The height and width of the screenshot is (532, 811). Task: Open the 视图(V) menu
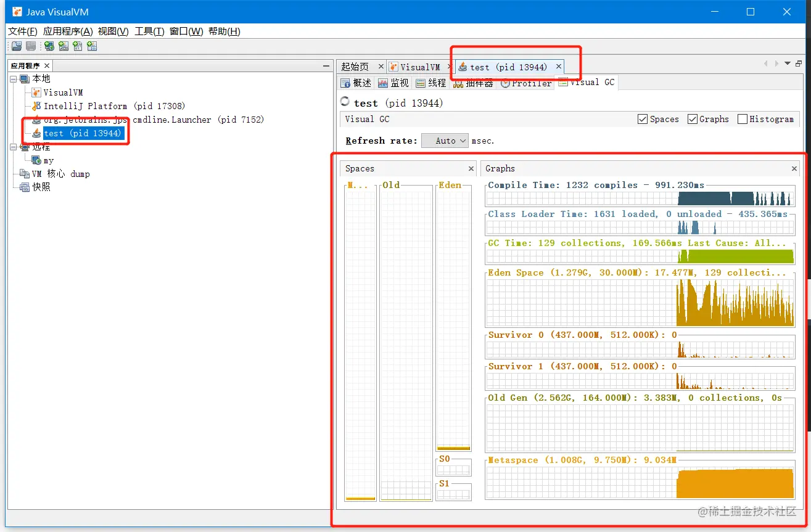pos(113,31)
